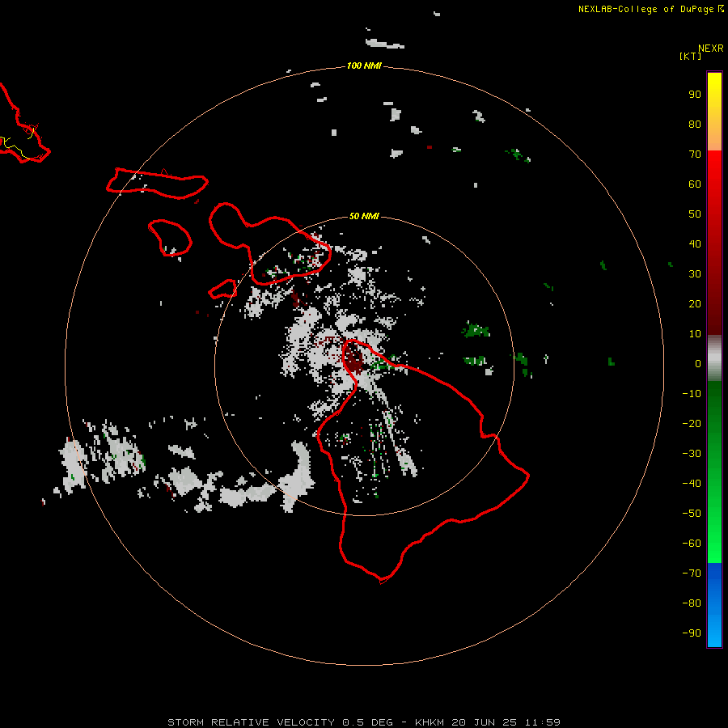This screenshot has width=728, height=728.
Task: Click the positive 10 knot scale label
Action: coord(695,334)
